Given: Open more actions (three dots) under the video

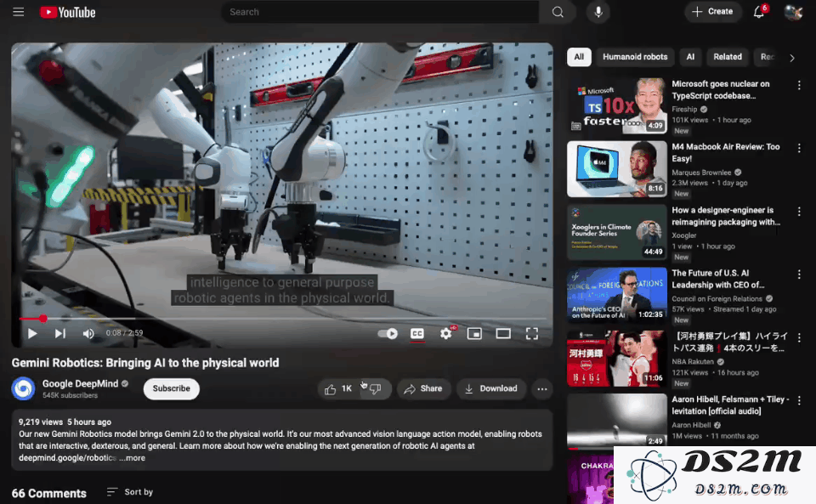Looking at the screenshot, I should (541, 388).
